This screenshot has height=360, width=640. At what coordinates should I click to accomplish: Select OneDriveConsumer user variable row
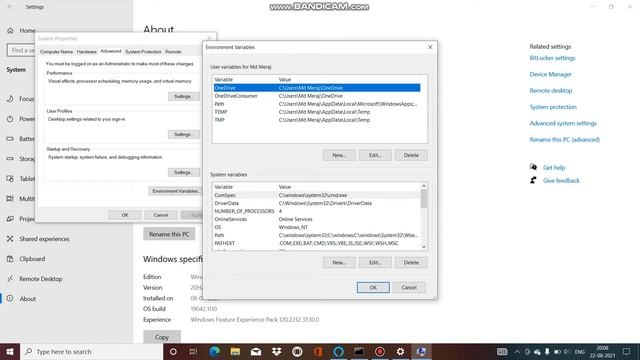pos(317,96)
